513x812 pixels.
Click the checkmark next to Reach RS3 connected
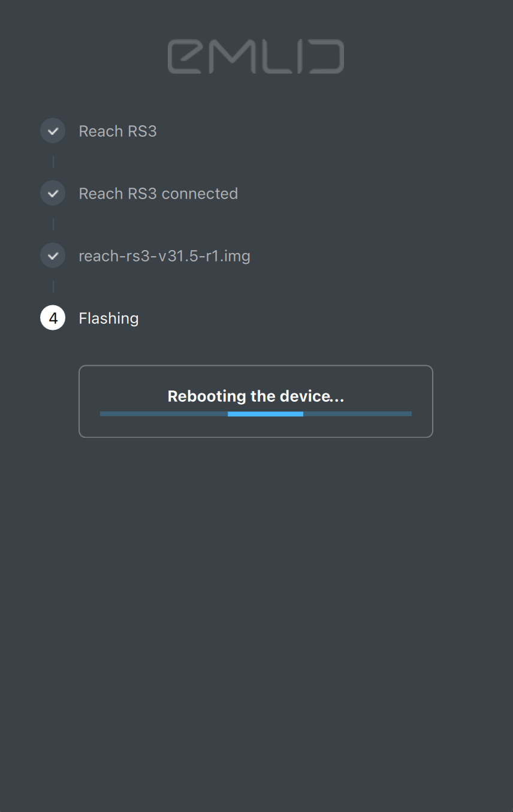tap(52, 193)
